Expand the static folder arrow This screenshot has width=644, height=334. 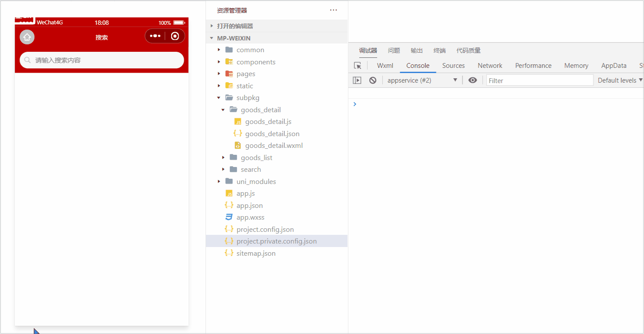[x=219, y=86]
